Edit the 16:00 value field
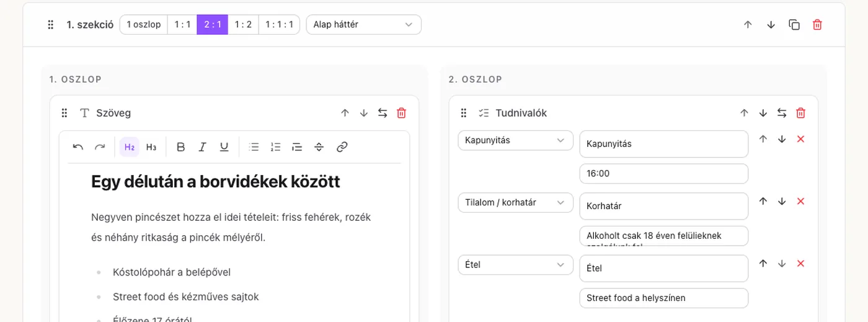The image size is (868, 322). pyautogui.click(x=664, y=174)
